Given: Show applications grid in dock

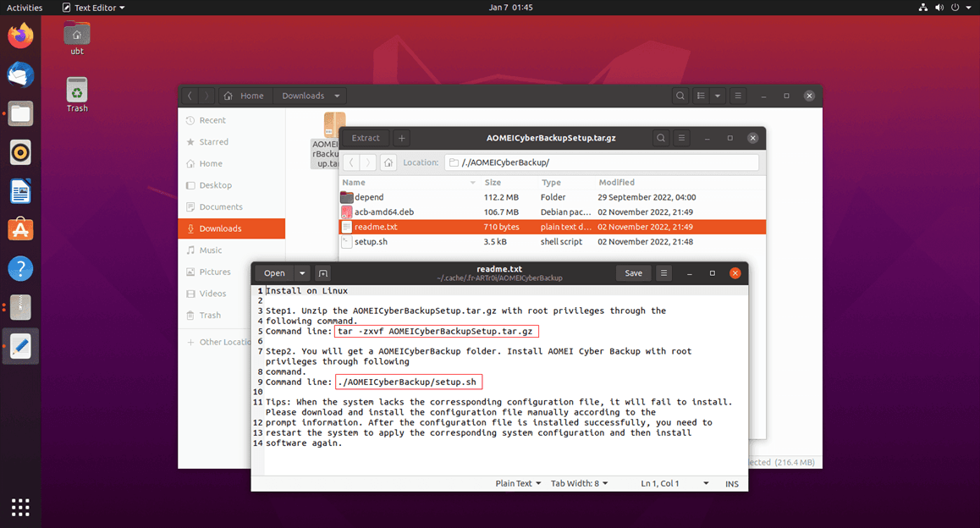Looking at the screenshot, I should 20,507.
